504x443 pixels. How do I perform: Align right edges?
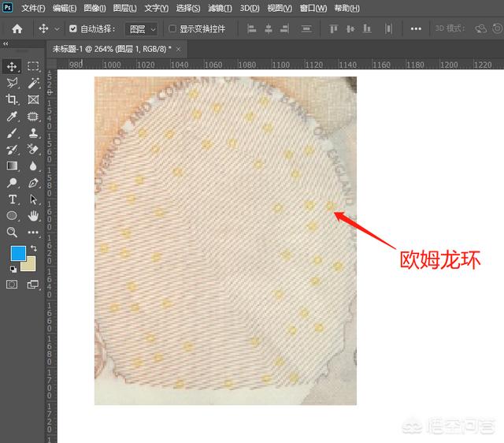coord(284,29)
